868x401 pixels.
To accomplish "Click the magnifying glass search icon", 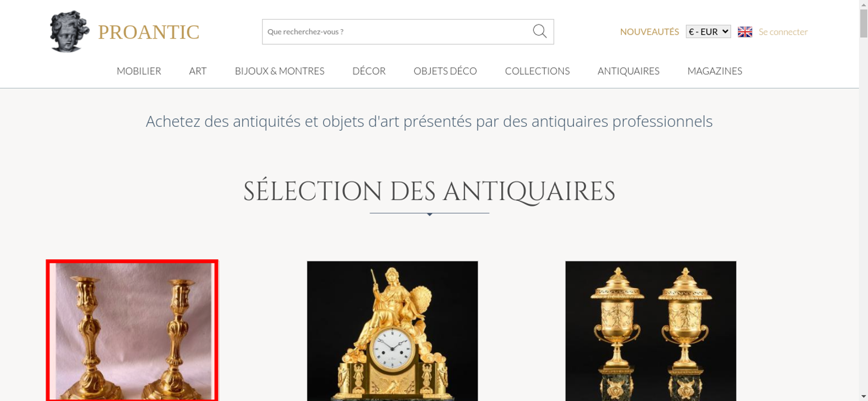I will click(x=539, y=31).
